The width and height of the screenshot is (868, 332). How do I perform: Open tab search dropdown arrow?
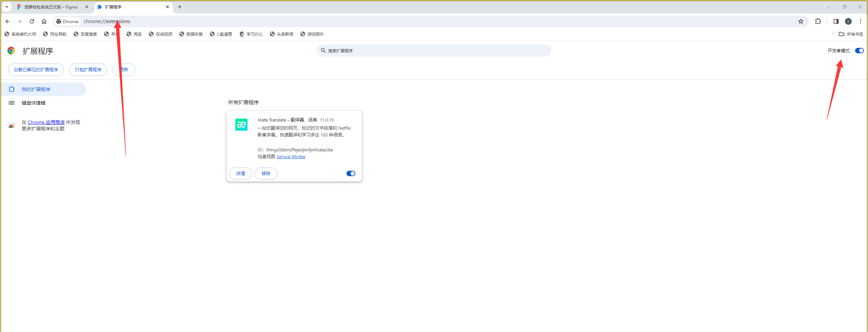coord(6,7)
